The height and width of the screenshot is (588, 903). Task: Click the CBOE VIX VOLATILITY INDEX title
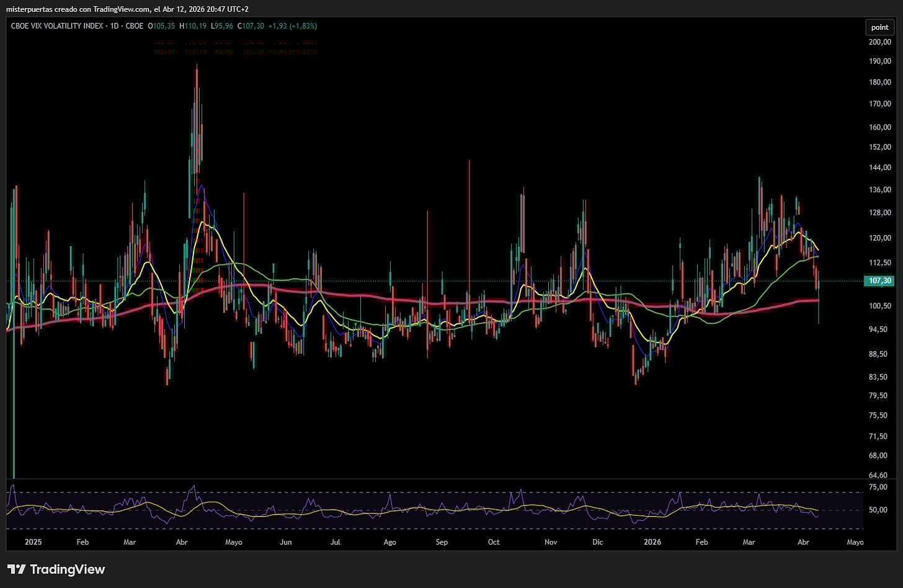(x=56, y=26)
